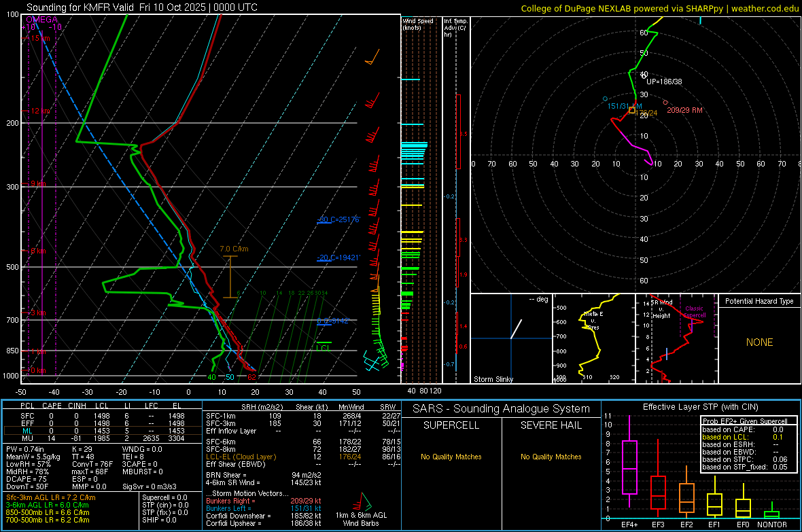Click the Bunkers right mover circle on hodograph

point(665,103)
